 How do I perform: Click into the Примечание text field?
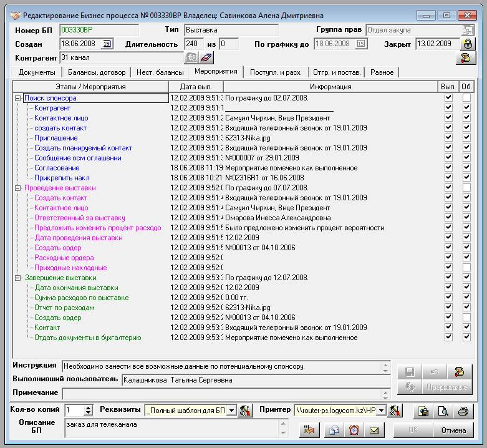pos(222,393)
